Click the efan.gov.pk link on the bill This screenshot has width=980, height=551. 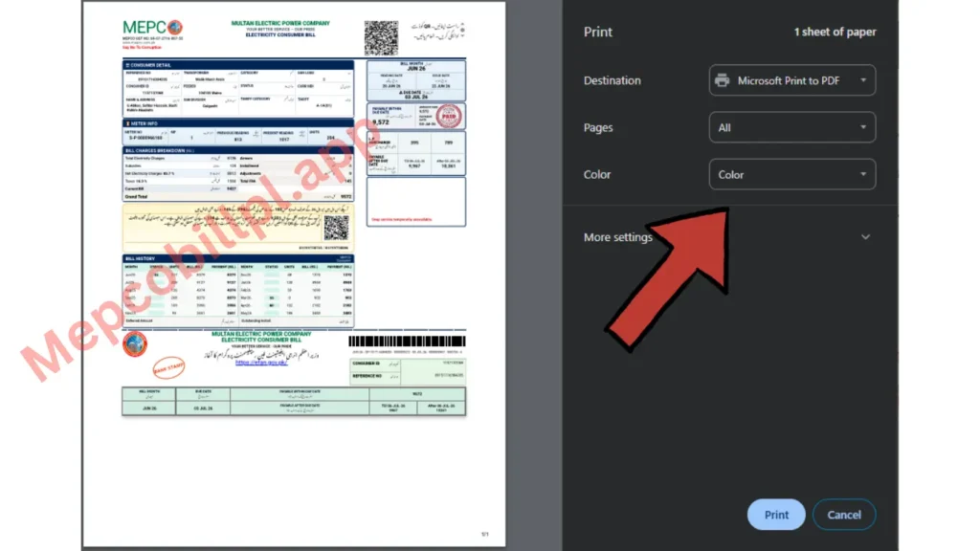[x=261, y=363]
